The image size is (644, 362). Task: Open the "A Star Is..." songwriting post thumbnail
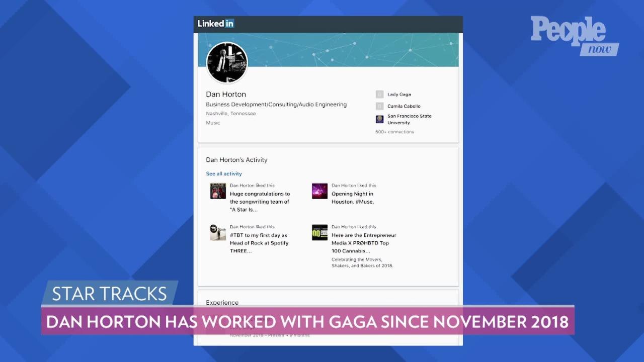(x=218, y=191)
